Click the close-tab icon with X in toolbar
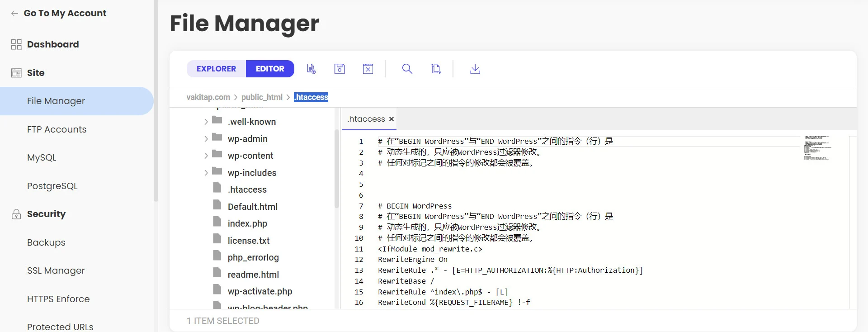868x332 pixels. point(368,69)
